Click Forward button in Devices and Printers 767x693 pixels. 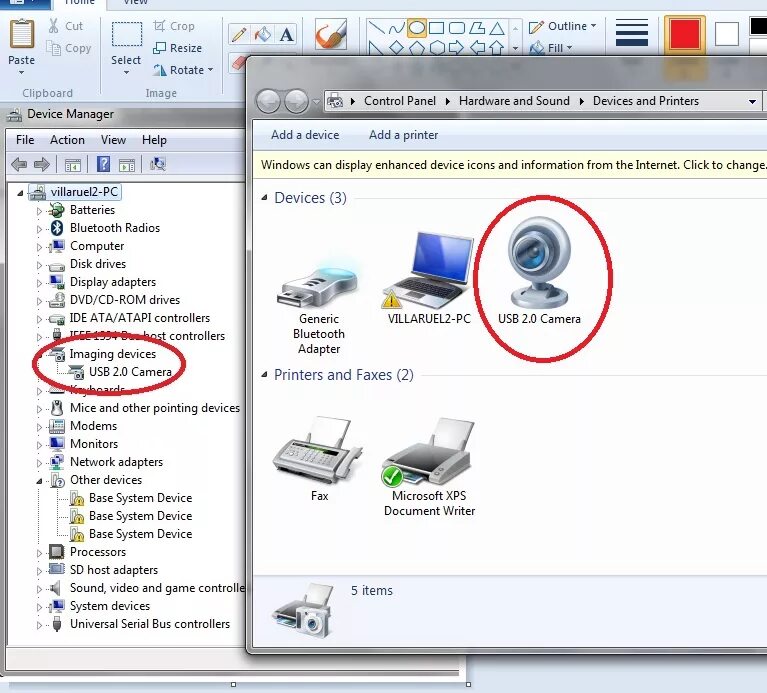[x=296, y=102]
